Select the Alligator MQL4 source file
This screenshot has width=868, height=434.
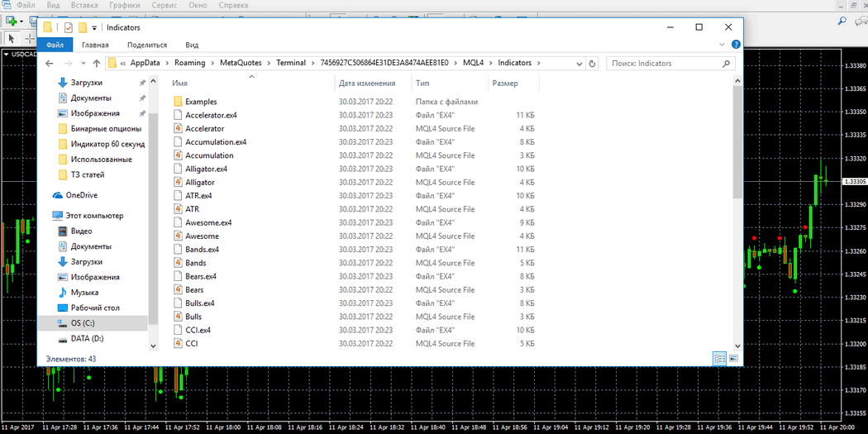tap(199, 182)
